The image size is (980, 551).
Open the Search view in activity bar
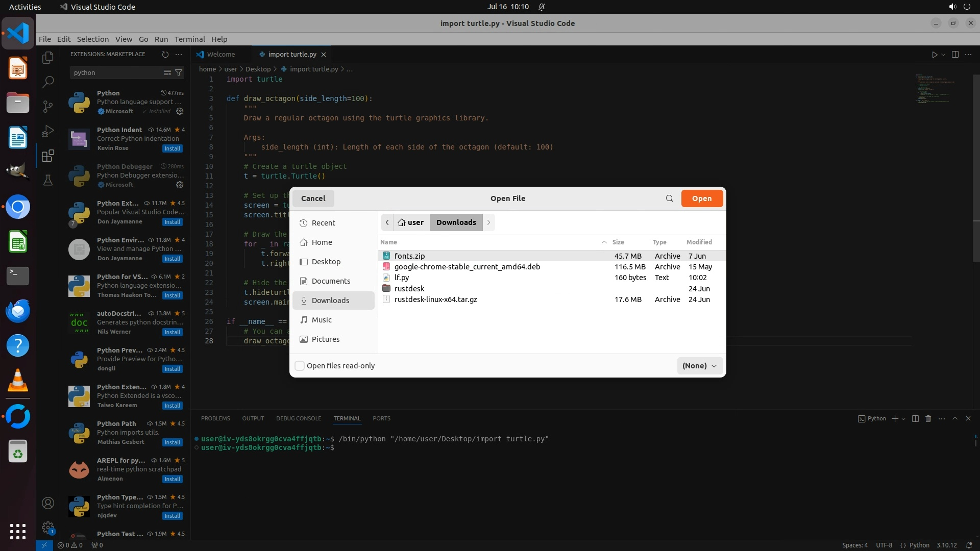tap(48, 82)
